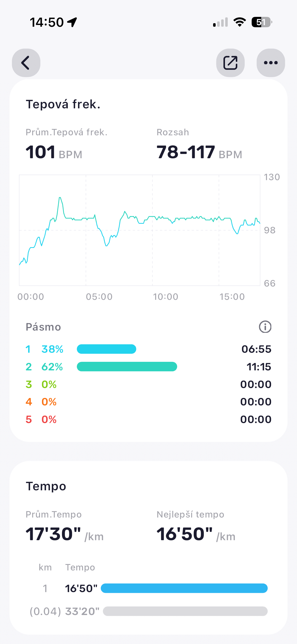Tap the 101 BPM average value

pyautogui.click(x=41, y=152)
